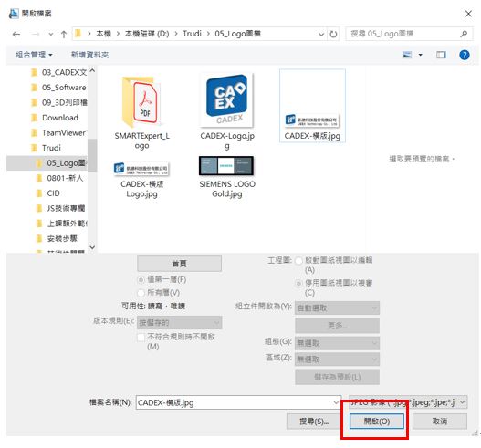Expand the address bar history dropdown
Screen dimensions: 481x448
[x=321, y=34]
